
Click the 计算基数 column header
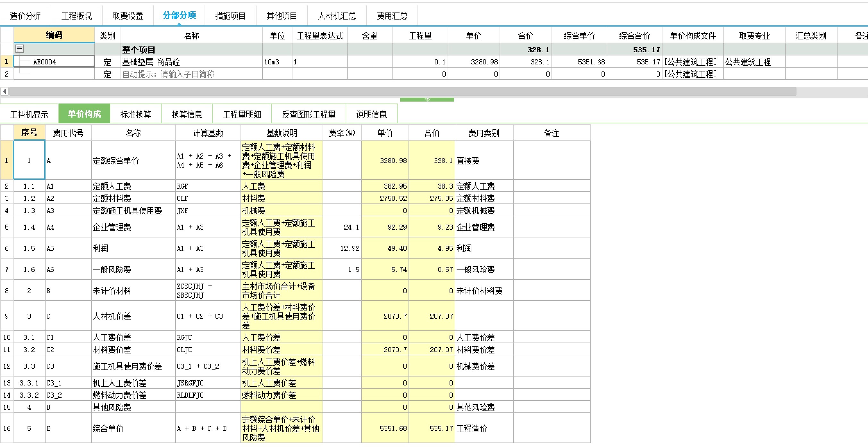(x=208, y=133)
